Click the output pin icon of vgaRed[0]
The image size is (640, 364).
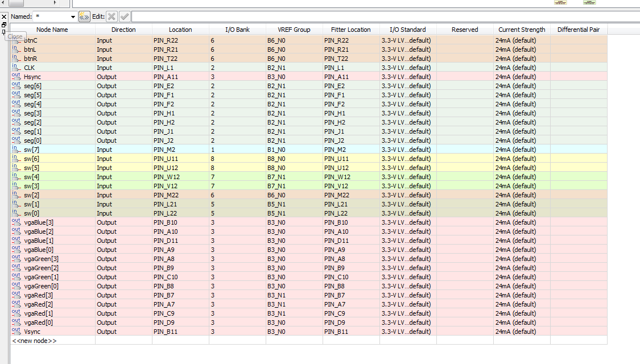coord(16,322)
